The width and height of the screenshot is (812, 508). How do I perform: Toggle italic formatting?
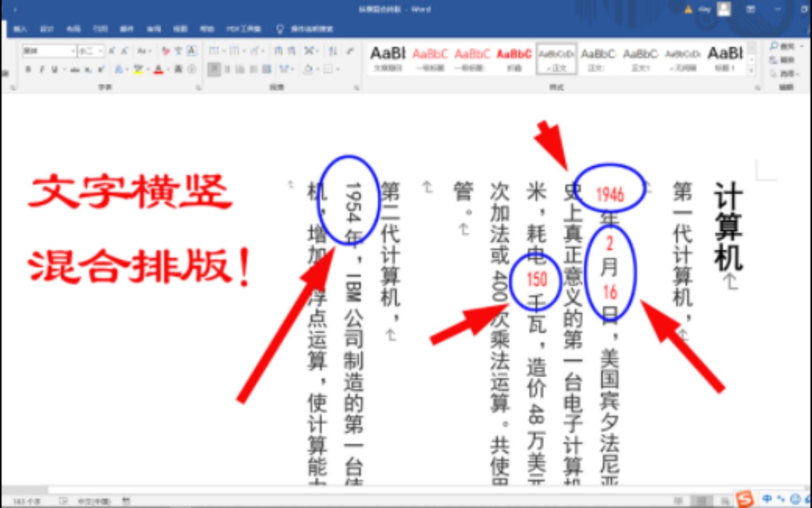click(41, 71)
